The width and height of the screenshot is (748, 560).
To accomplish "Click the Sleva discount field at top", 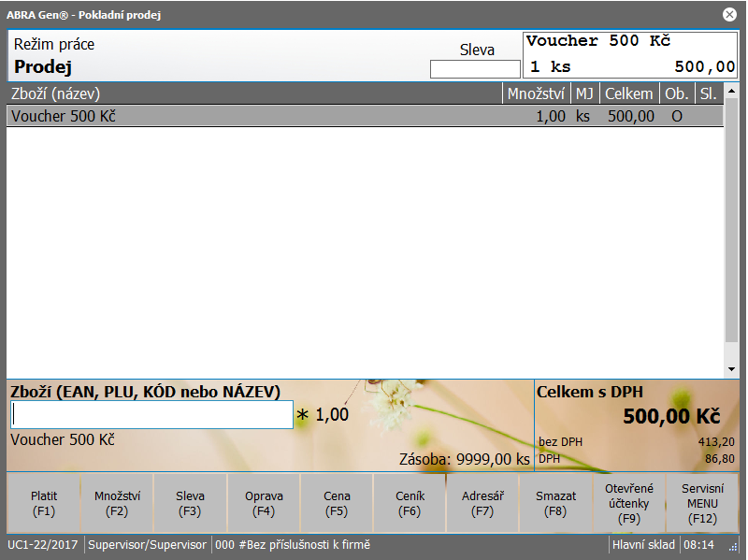I will [475, 69].
